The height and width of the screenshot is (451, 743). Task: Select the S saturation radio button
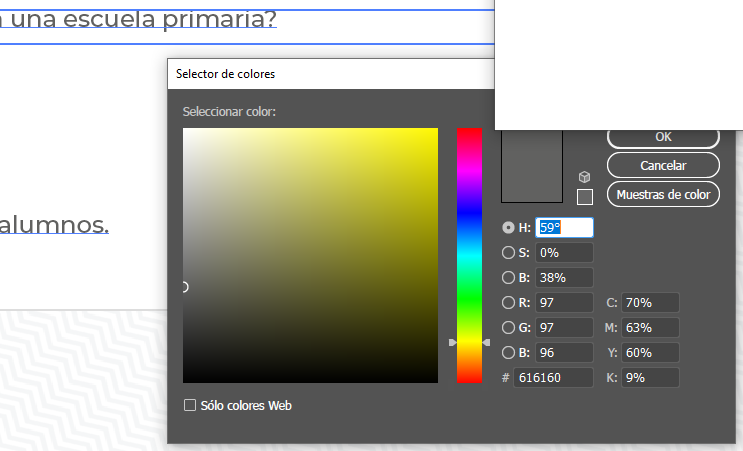tap(508, 253)
